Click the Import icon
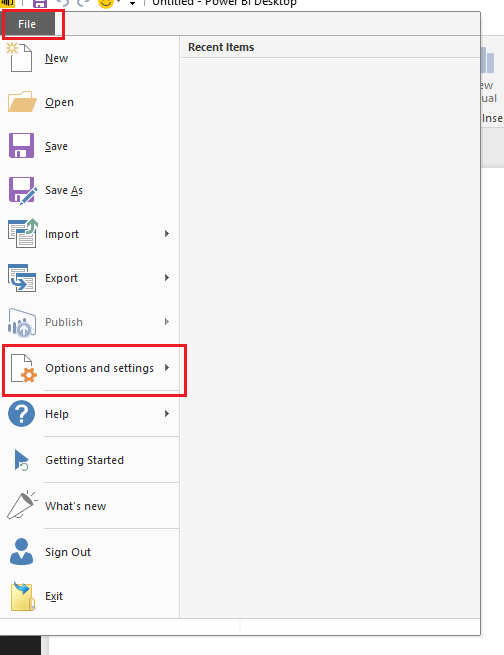Viewport: 504px width, 655px height. click(x=23, y=234)
